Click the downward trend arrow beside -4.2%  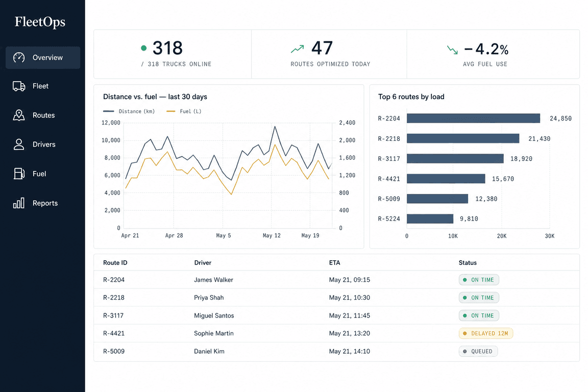(452, 50)
